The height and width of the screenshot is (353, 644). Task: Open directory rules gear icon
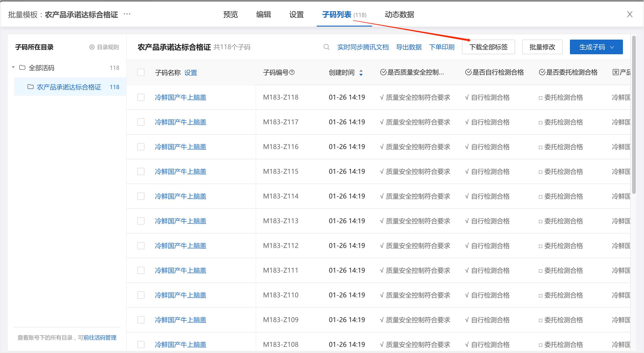pos(92,47)
